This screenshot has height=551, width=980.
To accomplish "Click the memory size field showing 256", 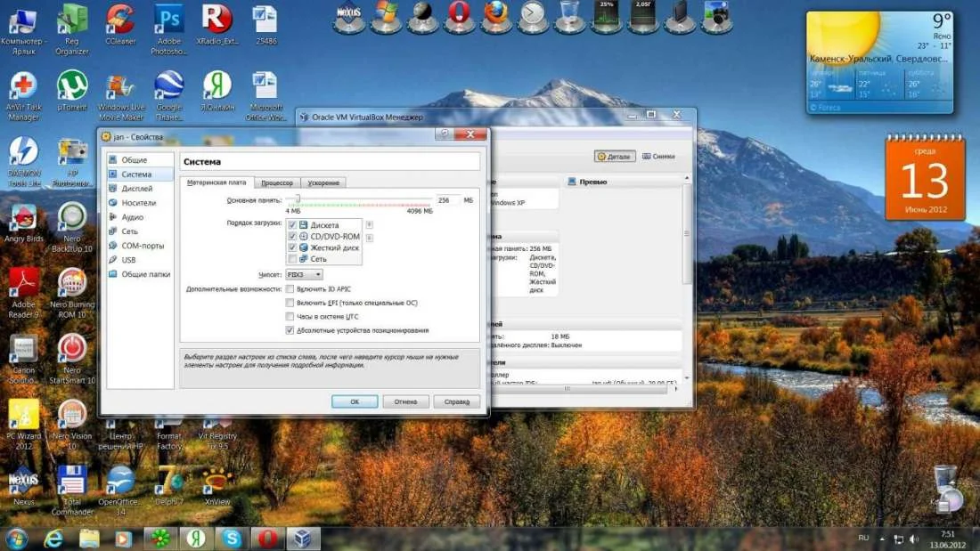I will pyautogui.click(x=446, y=200).
